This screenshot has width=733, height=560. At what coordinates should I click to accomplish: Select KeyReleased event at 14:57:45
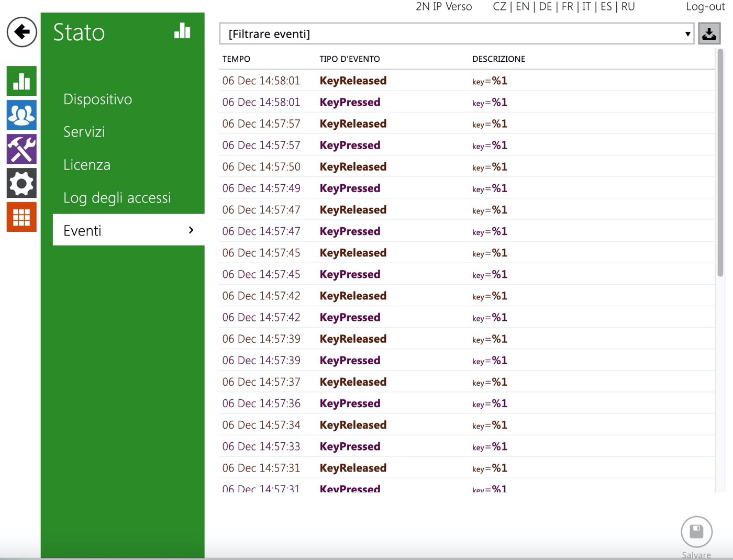(467, 253)
